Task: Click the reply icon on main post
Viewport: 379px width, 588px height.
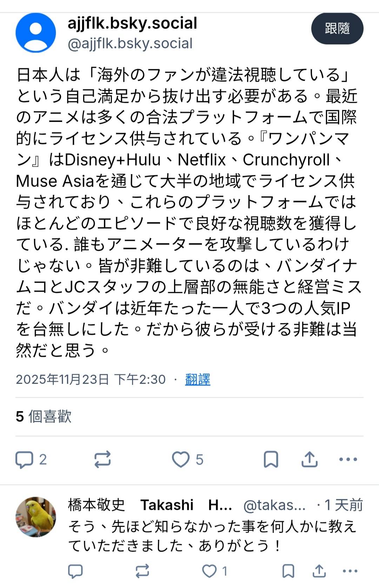Action: pos(24,460)
